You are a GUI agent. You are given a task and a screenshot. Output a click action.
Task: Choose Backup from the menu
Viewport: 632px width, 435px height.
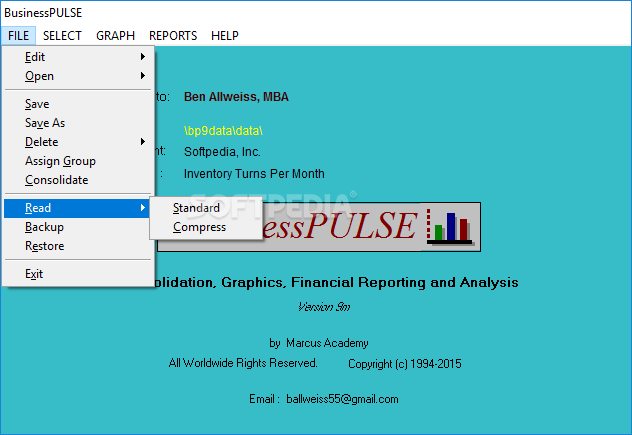pyautogui.click(x=77, y=227)
